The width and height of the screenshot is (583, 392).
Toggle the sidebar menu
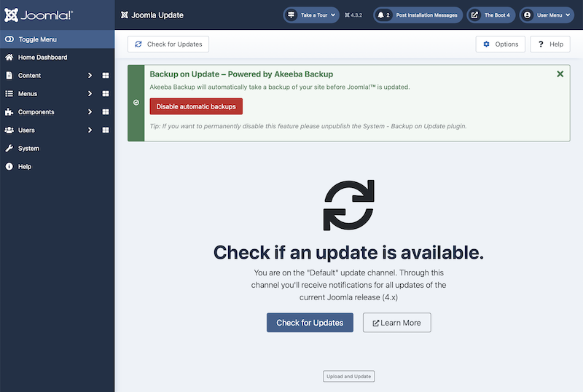click(58, 39)
